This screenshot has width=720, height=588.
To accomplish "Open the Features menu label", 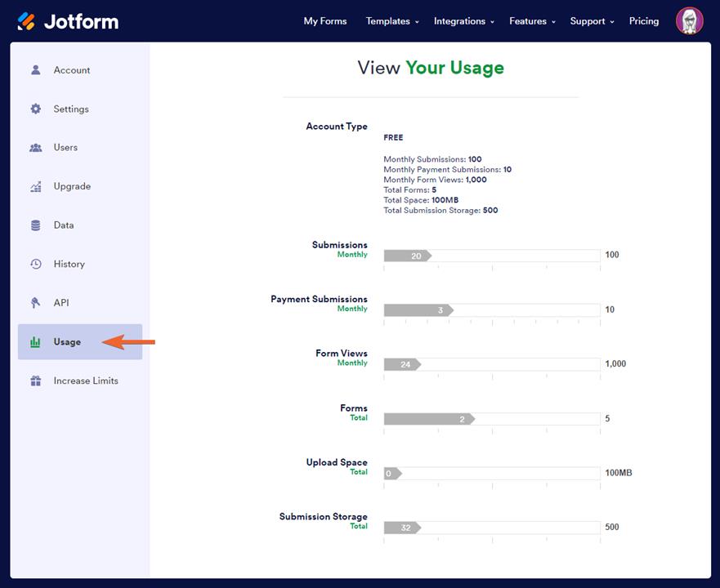I will [x=528, y=21].
